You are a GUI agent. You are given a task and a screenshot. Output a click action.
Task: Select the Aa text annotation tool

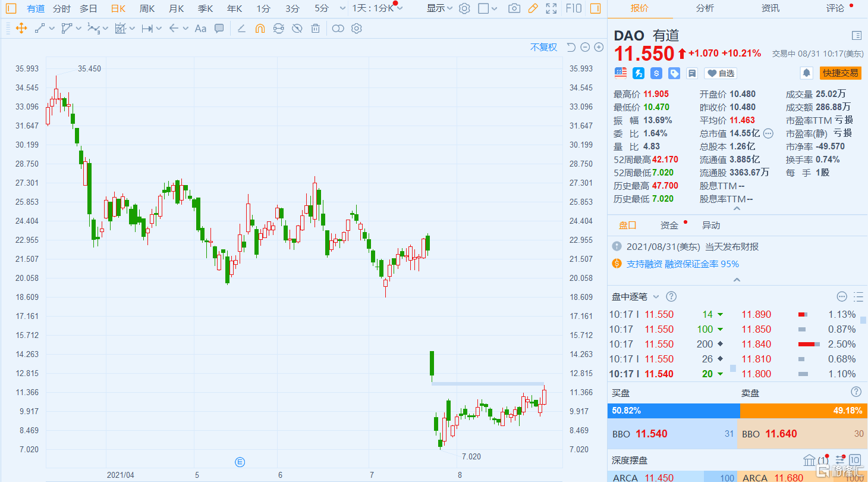[200, 27]
